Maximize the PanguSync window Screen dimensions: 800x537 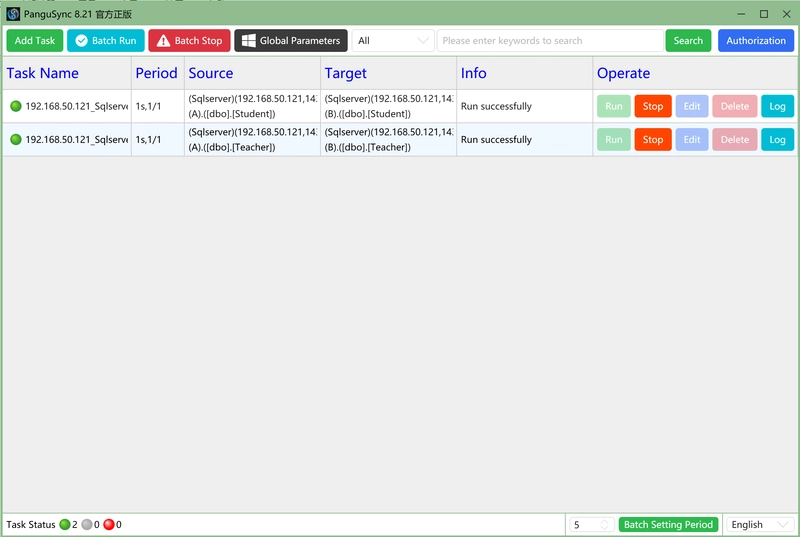764,14
